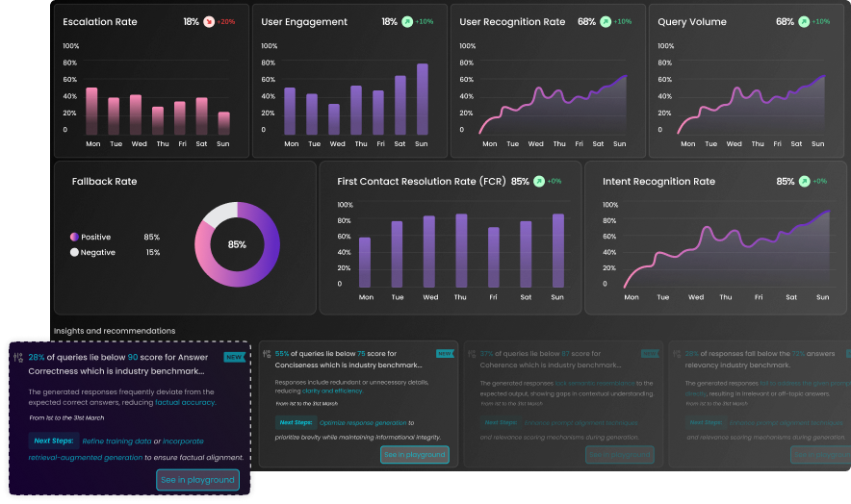
Task: Open the 'factual accuracy' link
Action: 185,403
